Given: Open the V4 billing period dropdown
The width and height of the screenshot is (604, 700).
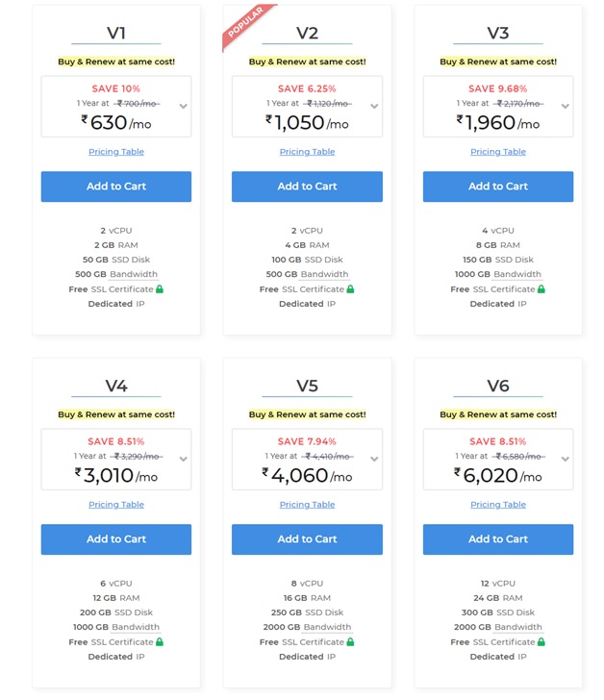Looking at the screenshot, I should [183, 459].
